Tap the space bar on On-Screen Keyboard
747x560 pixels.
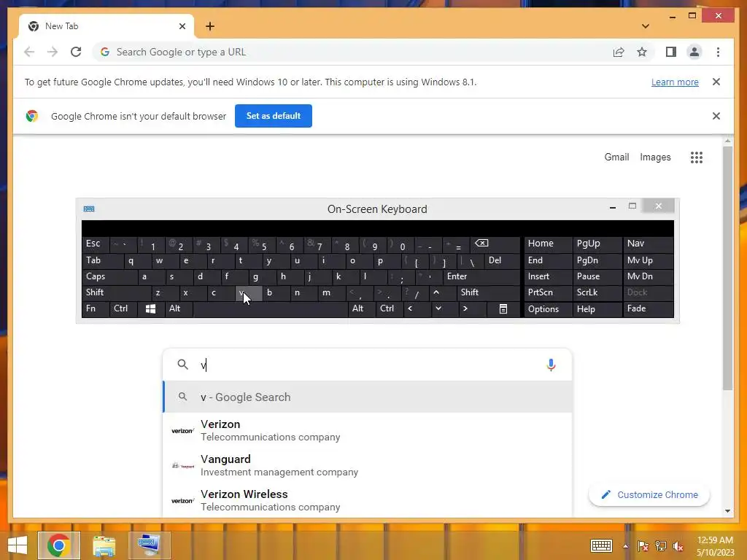pos(270,308)
